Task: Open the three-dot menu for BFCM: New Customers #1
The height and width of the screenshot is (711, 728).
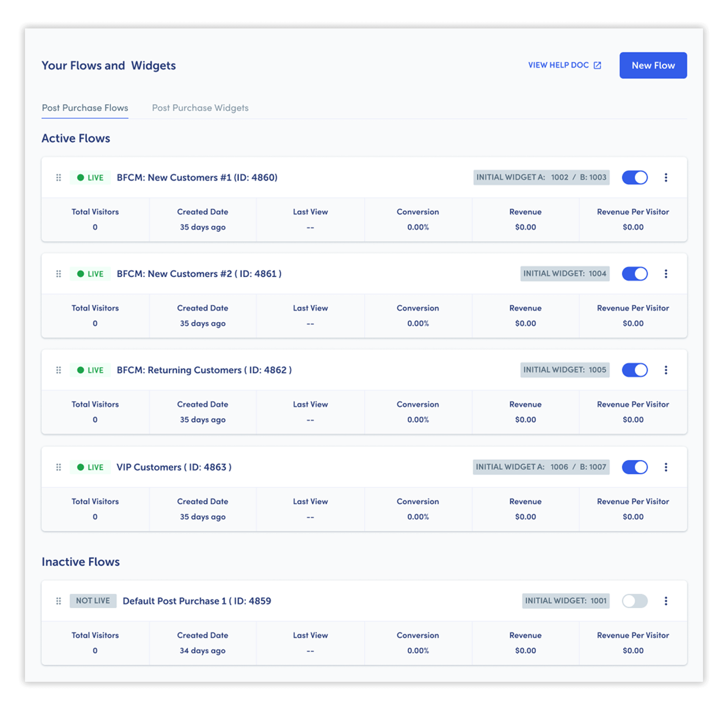Action: [666, 177]
